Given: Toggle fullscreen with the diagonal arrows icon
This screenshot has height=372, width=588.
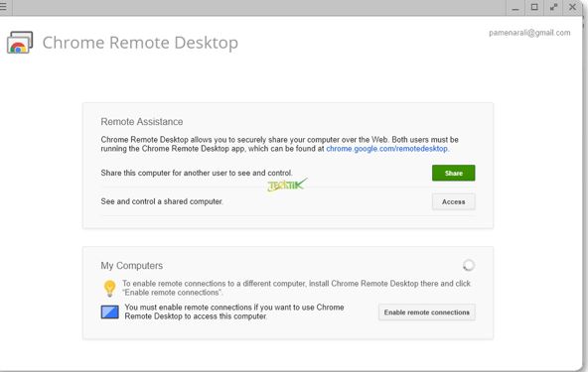Looking at the screenshot, I should pyautogui.click(x=553, y=7).
